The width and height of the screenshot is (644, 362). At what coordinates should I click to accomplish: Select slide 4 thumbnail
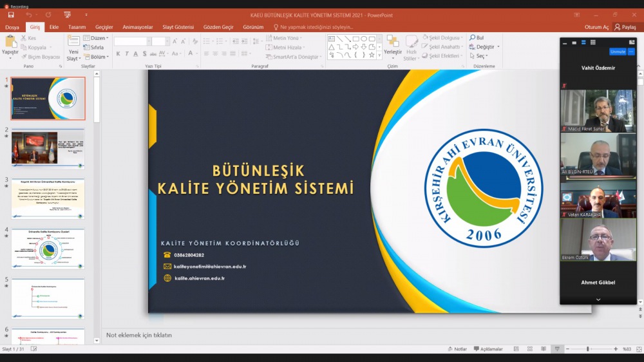48,249
